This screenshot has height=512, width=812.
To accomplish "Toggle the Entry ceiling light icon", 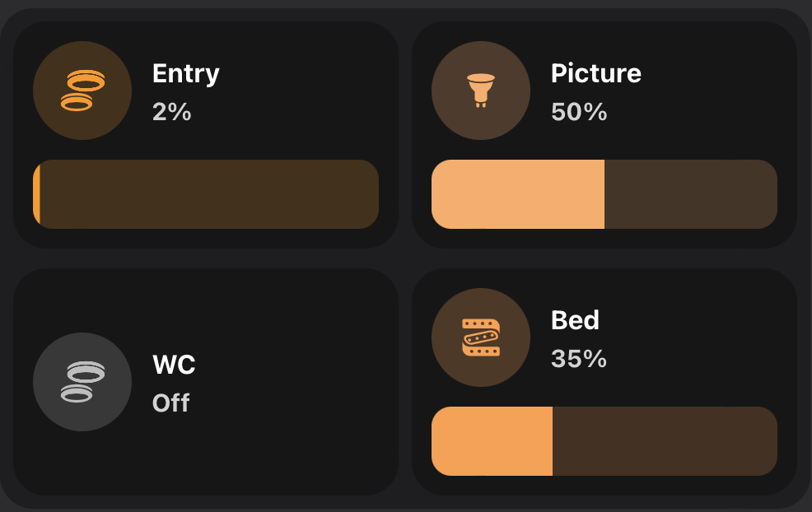I will click(x=82, y=91).
